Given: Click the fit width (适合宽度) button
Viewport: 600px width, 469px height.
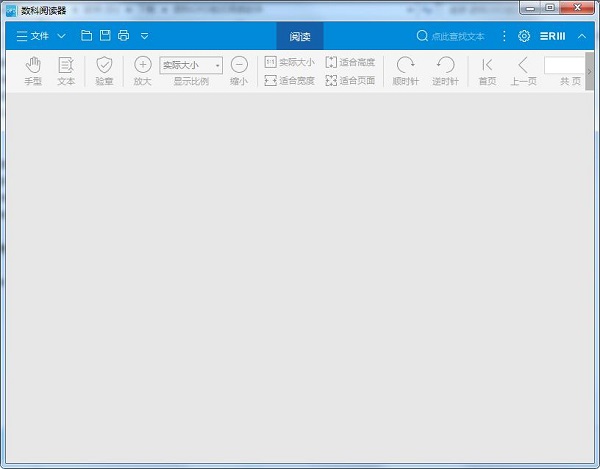Looking at the screenshot, I should coord(289,80).
